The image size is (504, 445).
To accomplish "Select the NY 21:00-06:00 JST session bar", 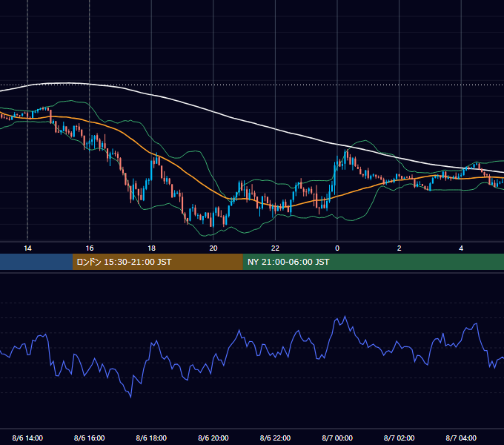I will pyautogui.click(x=373, y=262).
